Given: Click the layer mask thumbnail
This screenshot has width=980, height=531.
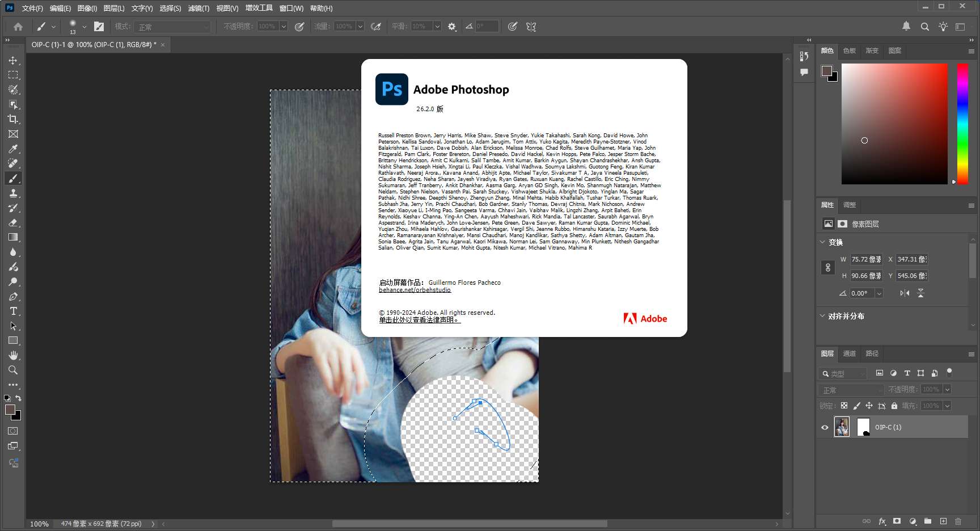Looking at the screenshot, I should coord(863,427).
